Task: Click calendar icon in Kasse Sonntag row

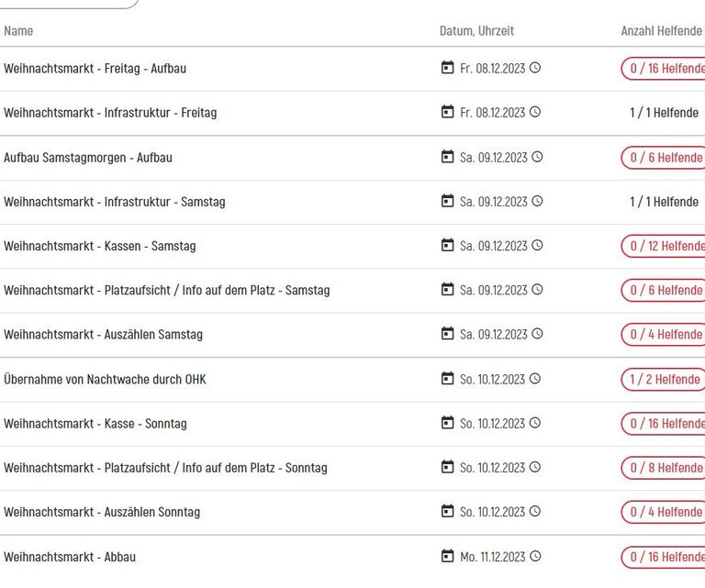Action: coord(447,423)
